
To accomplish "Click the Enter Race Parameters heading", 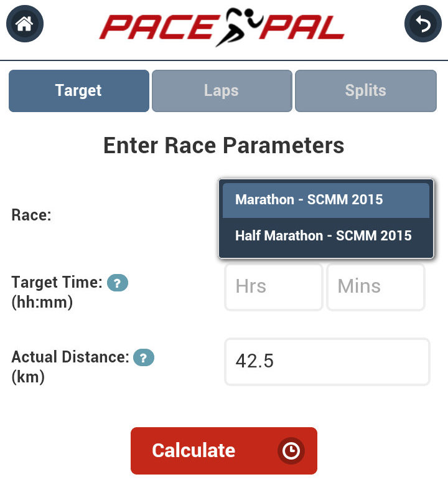I will [223, 146].
